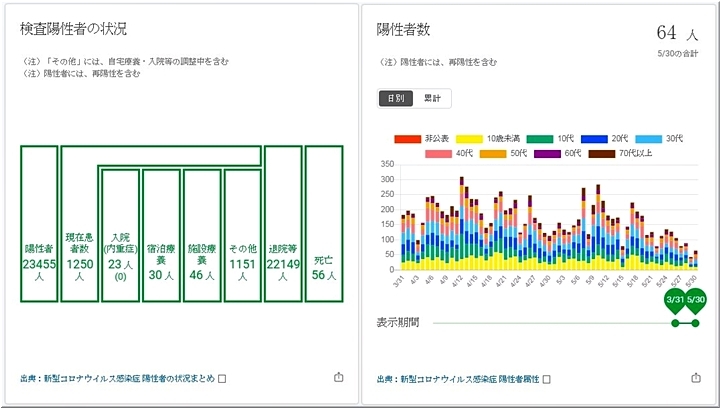Click share icon on 陽性者数 card
Screen dimensions: 720x408
(696, 378)
